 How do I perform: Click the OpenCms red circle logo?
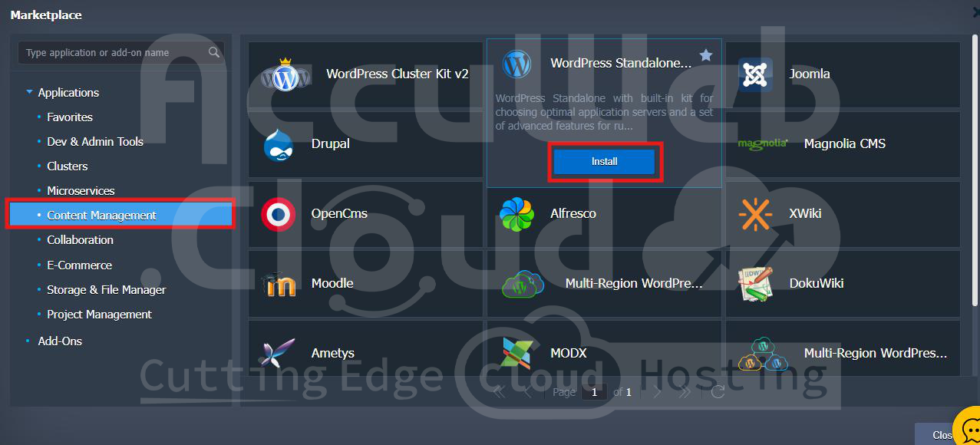tap(278, 214)
